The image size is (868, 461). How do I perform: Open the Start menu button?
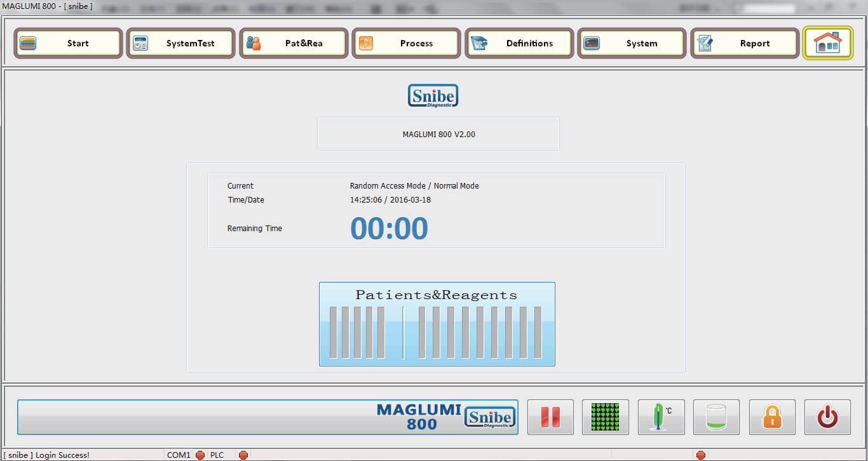69,43
